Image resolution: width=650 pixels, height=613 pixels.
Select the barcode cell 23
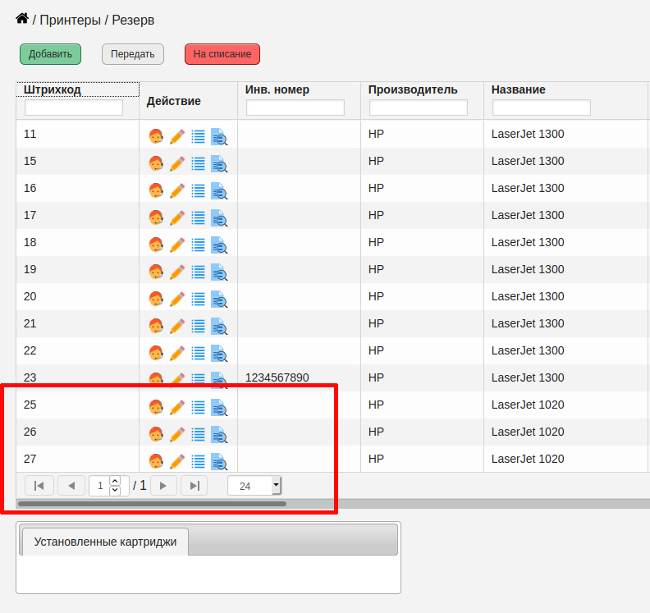30,378
